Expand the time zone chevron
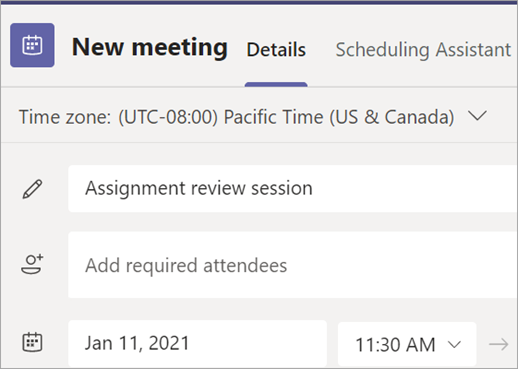 coord(477,116)
